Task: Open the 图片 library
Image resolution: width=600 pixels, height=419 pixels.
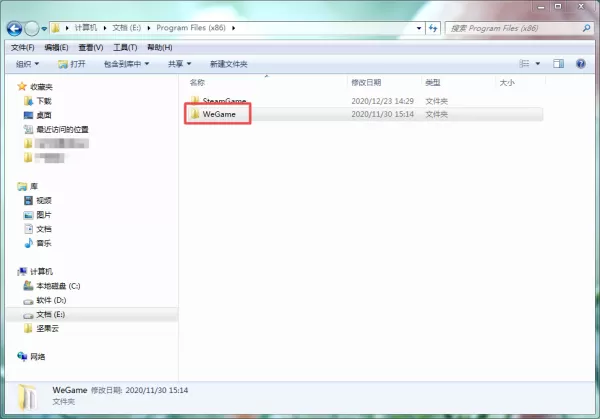Action: click(x=44, y=215)
